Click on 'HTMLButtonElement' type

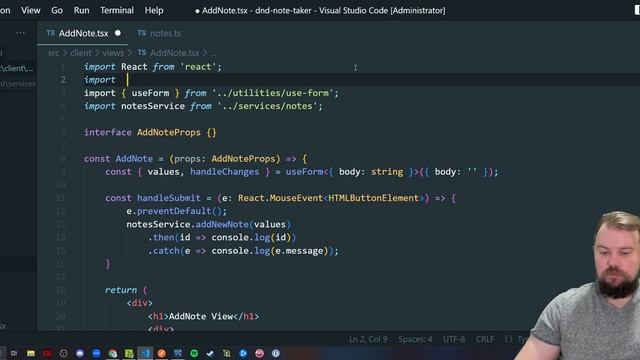pos(373,198)
